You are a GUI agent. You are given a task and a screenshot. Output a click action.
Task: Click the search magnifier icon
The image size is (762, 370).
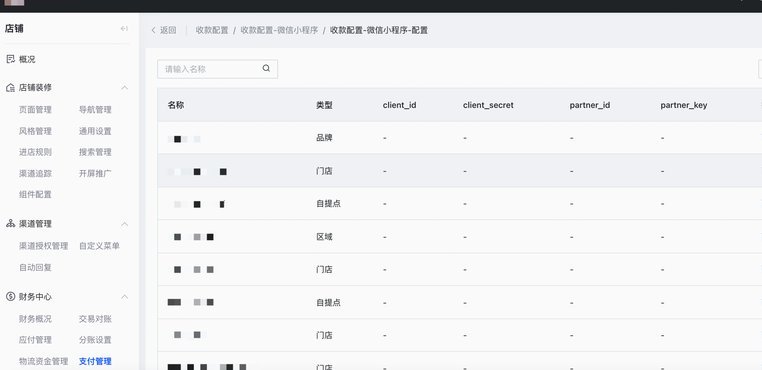pyautogui.click(x=266, y=69)
